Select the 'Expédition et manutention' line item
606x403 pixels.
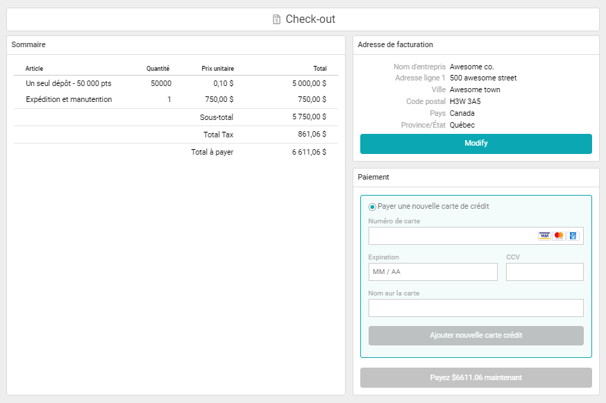tap(68, 100)
